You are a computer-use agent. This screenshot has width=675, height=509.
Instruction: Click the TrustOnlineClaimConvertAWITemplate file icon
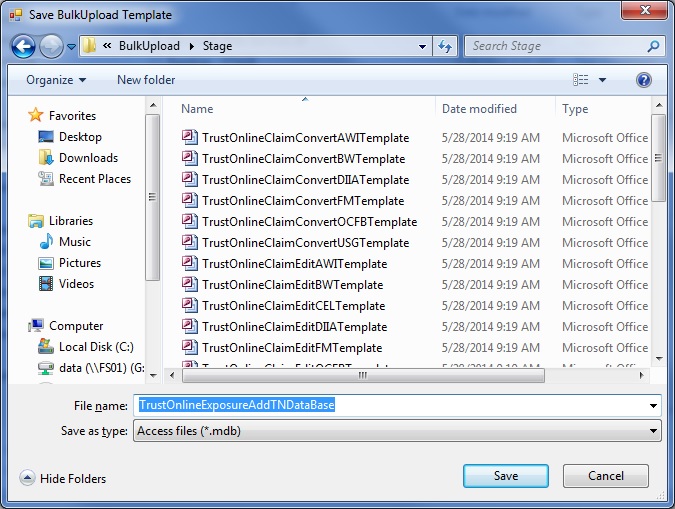coord(189,138)
